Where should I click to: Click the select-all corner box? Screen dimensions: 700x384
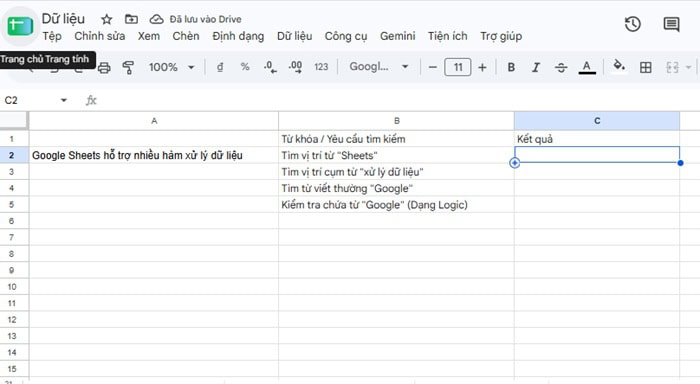(14, 121)
